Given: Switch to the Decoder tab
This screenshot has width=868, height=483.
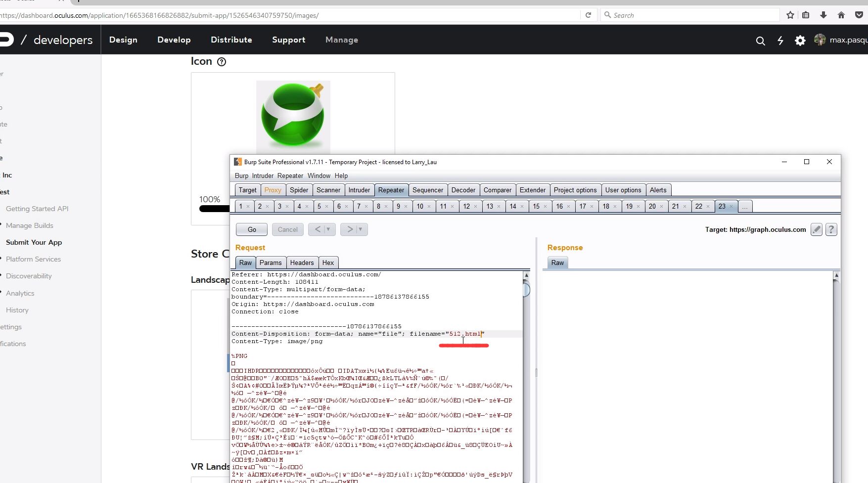Looking at the screenshot, I should point(463,190).
